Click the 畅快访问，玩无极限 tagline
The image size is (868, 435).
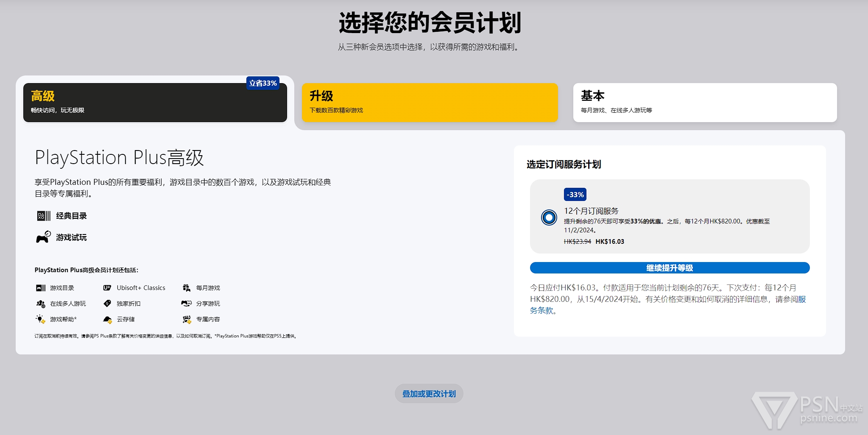point(58,110)
